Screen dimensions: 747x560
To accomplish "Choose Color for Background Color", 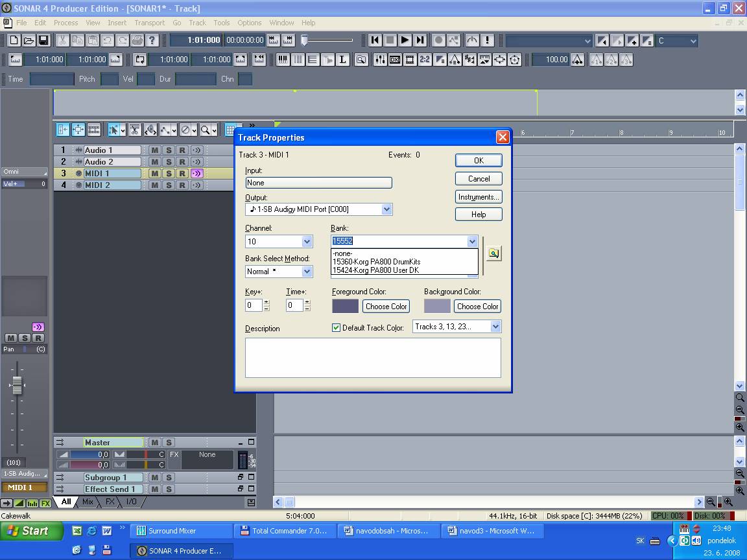I will (x=477, y=306).
